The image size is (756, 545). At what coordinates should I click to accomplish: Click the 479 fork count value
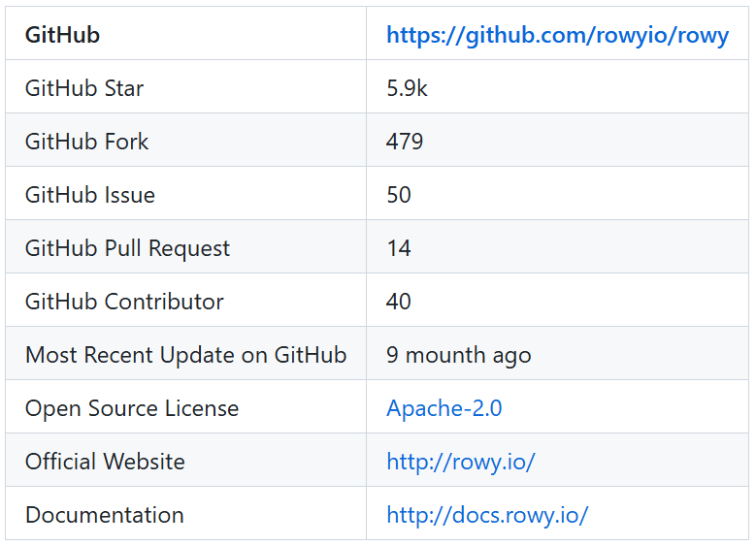point(405,142)
